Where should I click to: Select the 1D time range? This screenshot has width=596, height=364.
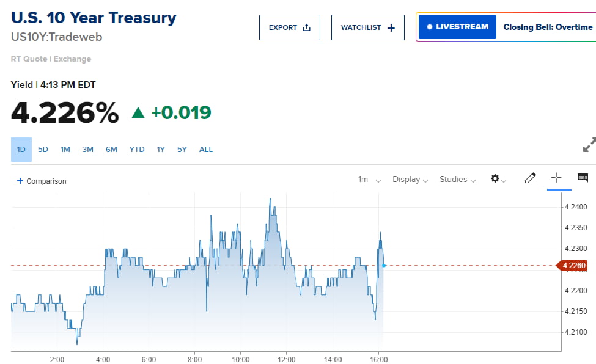(x=21, y=150)
